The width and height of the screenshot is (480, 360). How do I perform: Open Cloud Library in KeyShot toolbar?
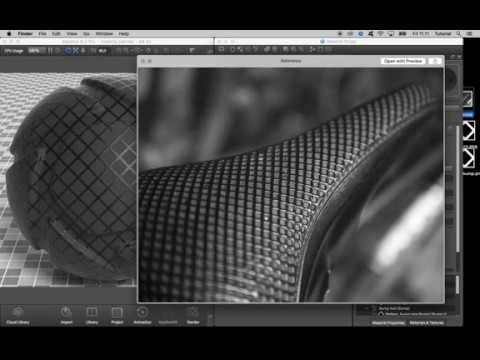[18, 315]
